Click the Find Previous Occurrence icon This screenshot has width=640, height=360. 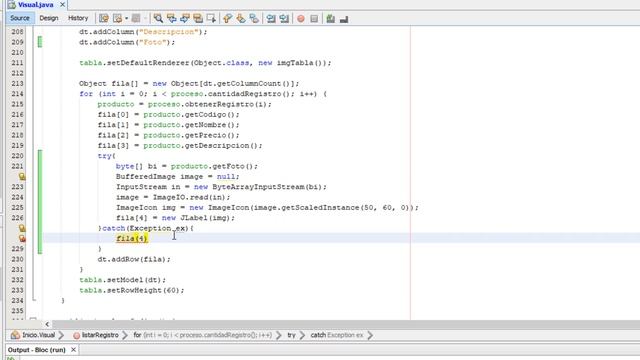pos(171,18)
